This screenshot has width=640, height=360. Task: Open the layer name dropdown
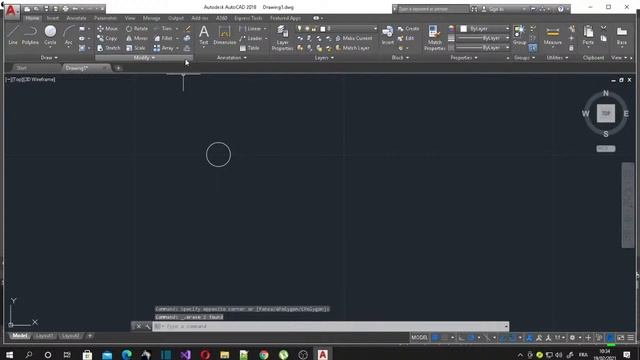pyautogui.click(x=348, y=29)
